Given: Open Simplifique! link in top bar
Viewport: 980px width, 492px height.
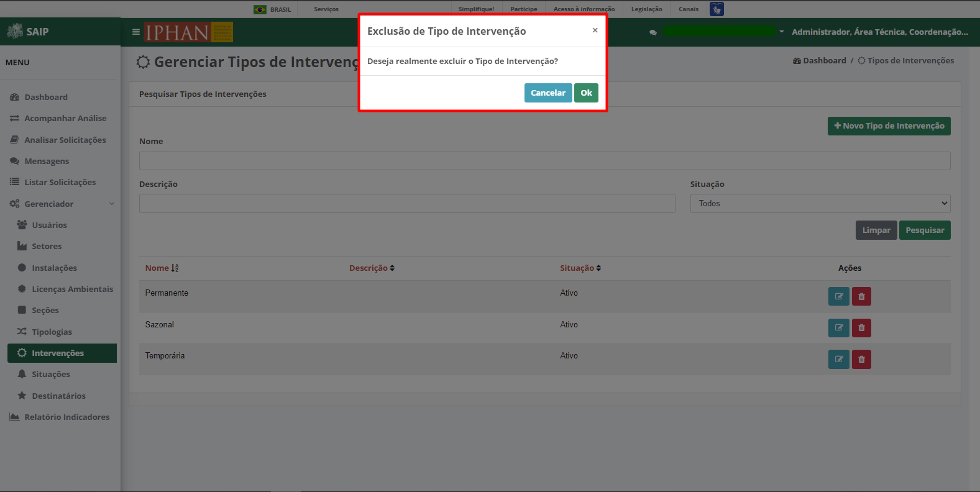Looking at the screenshot, I should click(476, 9).
